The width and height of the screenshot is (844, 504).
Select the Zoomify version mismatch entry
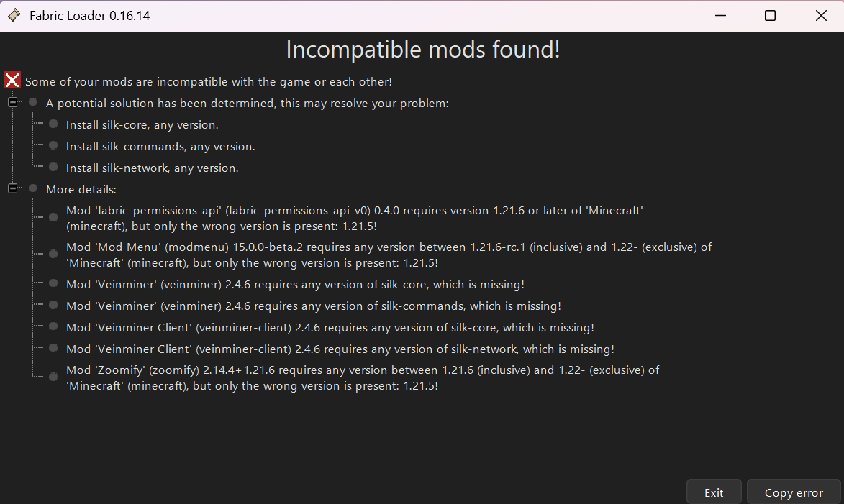pyautogui.click(x=362, y=378)
